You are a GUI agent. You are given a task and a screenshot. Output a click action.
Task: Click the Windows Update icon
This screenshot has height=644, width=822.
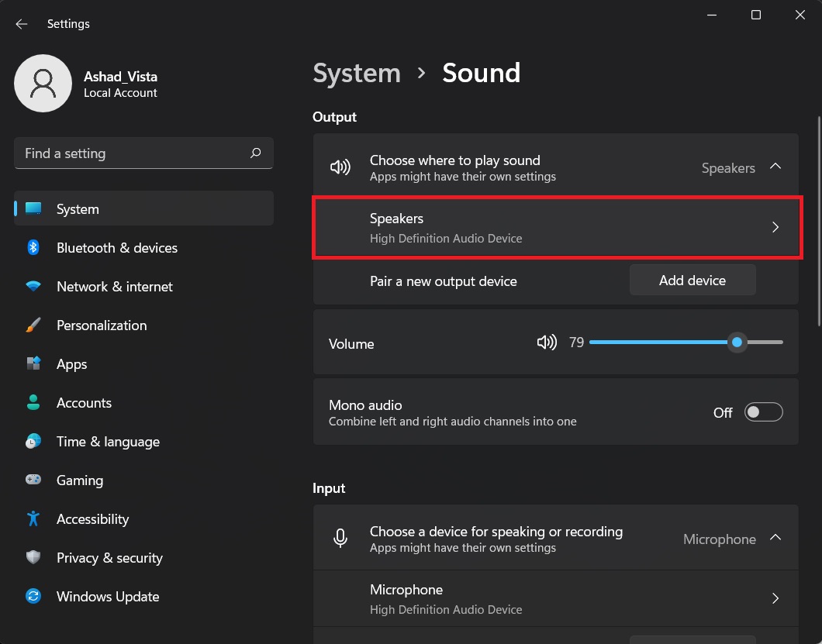tap(33, 596)
